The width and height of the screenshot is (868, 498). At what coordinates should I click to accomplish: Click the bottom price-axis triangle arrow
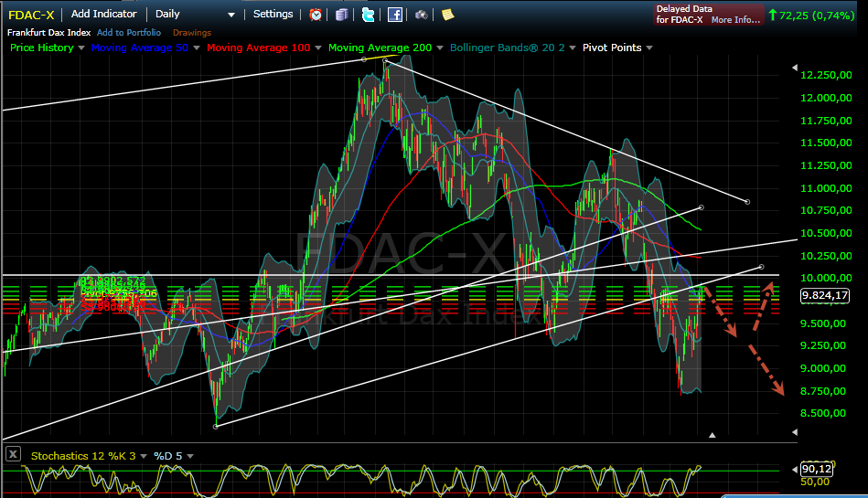pos(795,431)
